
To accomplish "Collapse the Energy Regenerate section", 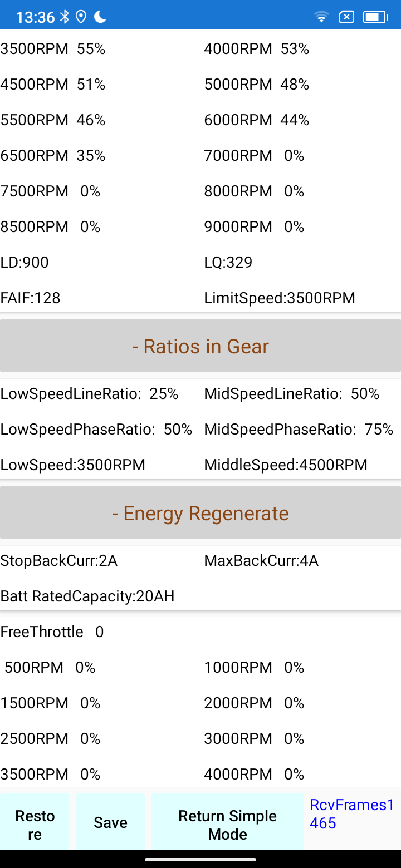I will [x=200, y=513].
